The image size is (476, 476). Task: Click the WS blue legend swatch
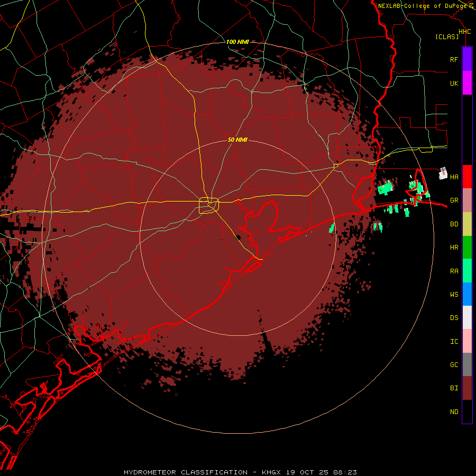tap(467, 294)
